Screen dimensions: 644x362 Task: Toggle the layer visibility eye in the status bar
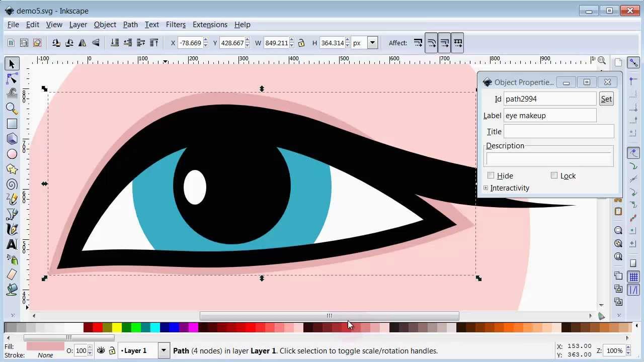pos(100,350)
